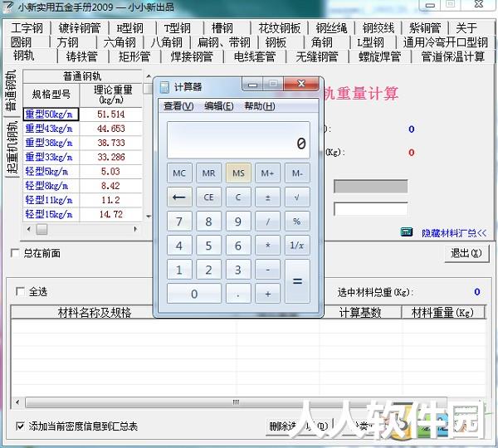Viewport: 498px width, 448px height.
Task: Click the white input field above 隐藏材料汇总
Action: click(x=370, y=209)
